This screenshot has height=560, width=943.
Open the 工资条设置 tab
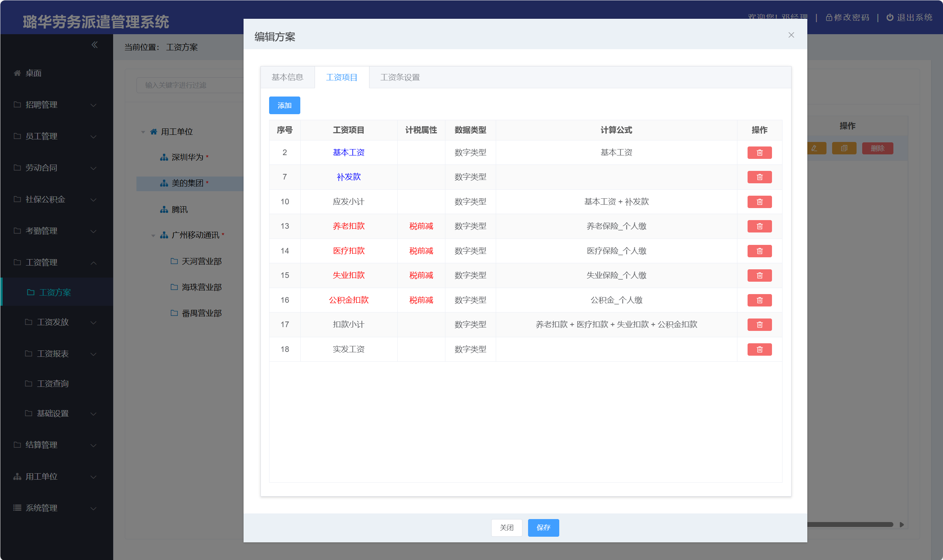tap(400, 77)
